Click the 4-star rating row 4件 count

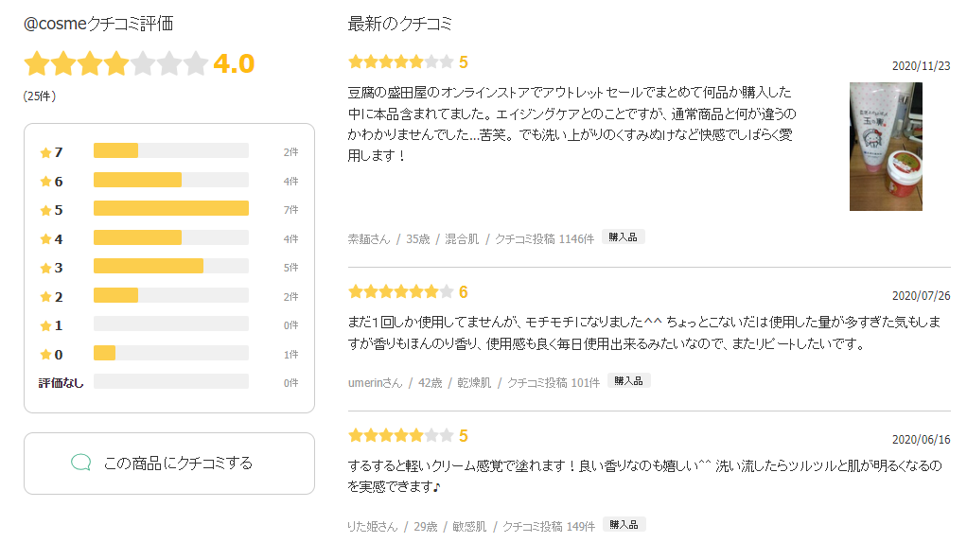pos(290,238)
